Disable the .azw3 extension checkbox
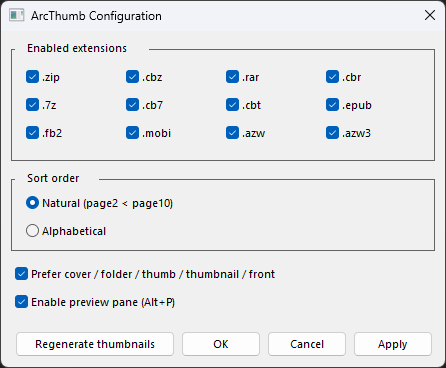The height and width of the screenshot is (368, 446). (x=332, y=133)
